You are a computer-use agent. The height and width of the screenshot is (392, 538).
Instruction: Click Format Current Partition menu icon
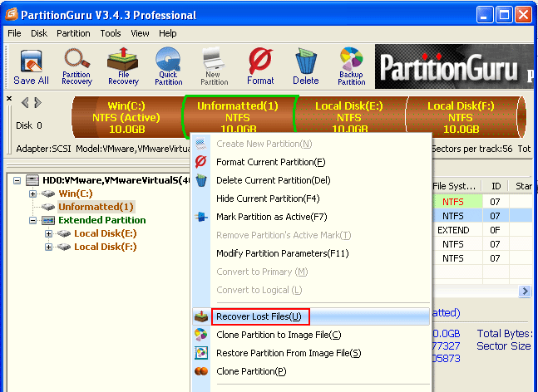[200, 161]
